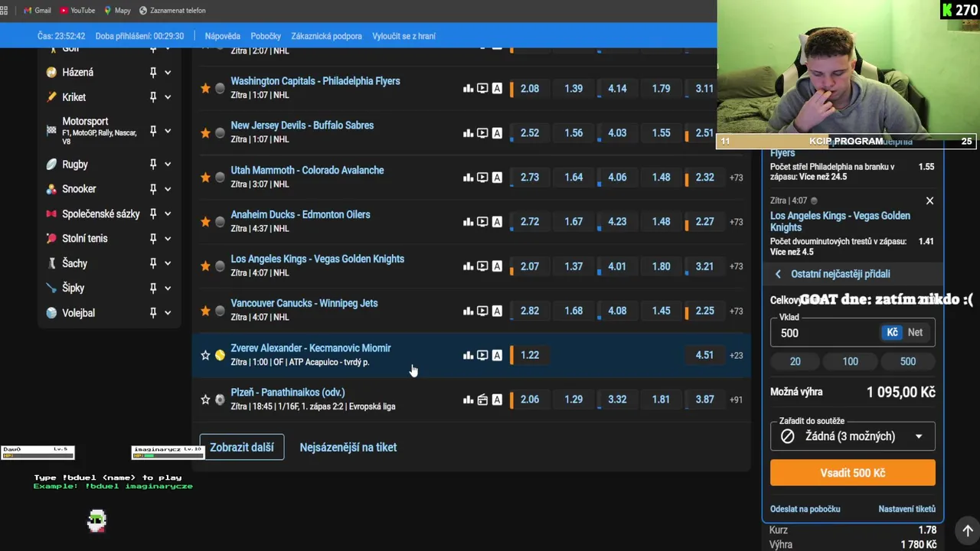Open radio icon for Plzeň Panathinaikos match
Image resolution: width=980 pixels, height=551 pixels.
[482, 399]
